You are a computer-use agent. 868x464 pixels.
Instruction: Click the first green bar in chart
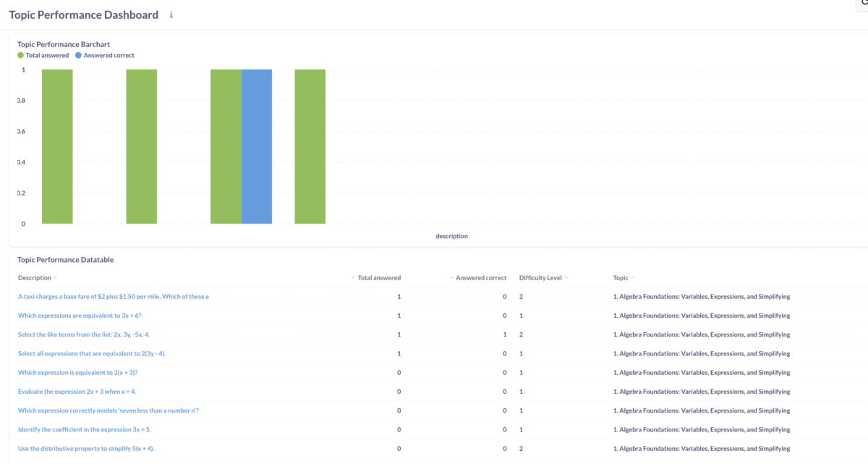[57, 146]
